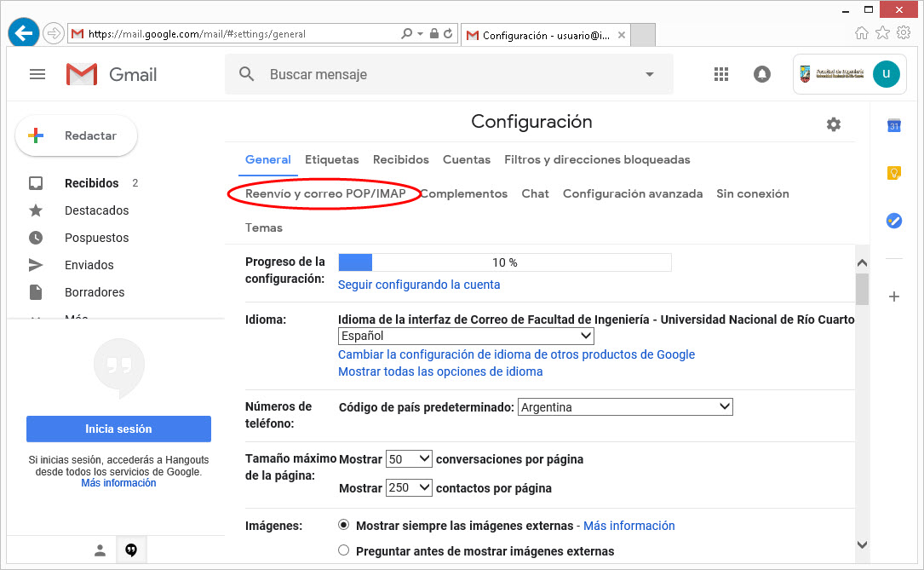Switch to the Cuentas tab
This screenshot has width=924, height=570.
467,159
